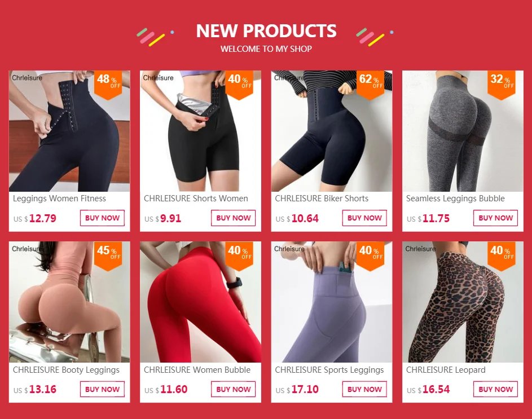Screen dimensions: 532x419
Task: Click the 48% OFF discount badge
Action: click(108, 85)
